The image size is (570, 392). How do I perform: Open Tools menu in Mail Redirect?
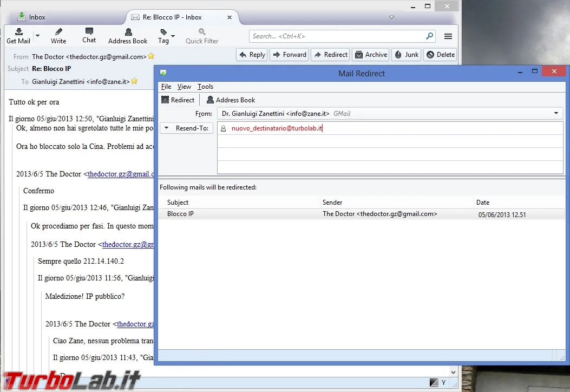205,87
